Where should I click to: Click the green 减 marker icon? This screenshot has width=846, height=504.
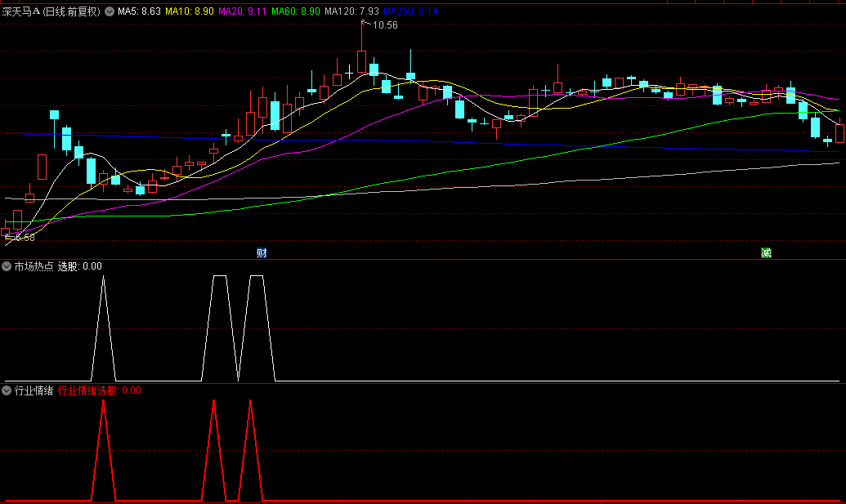(766, 253)
